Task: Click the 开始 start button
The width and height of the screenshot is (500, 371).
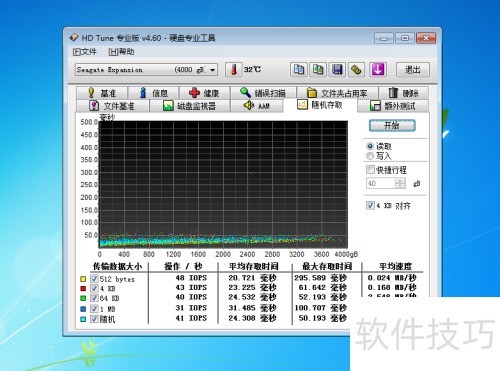Action: pyautogui.click(x=392, y=125)
